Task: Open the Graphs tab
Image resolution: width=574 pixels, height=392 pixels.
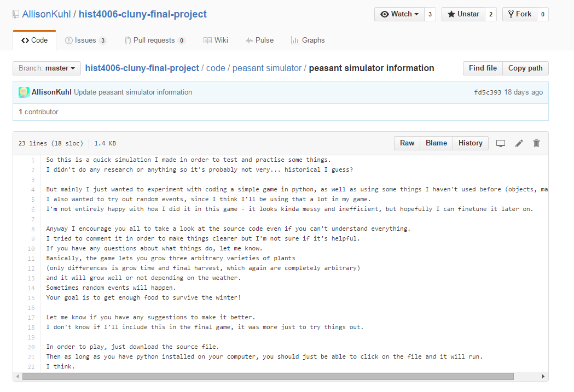Action: [308, 40]
